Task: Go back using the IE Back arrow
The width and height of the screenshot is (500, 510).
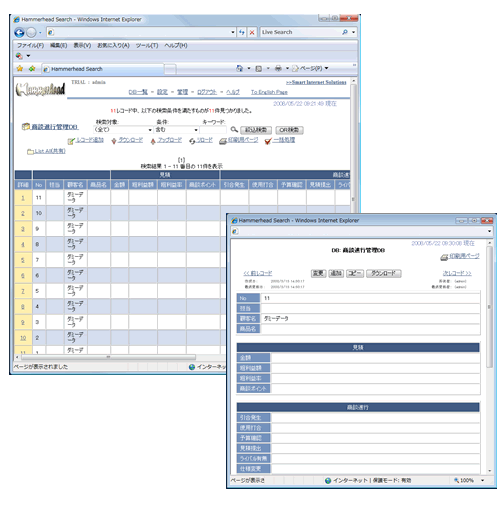Action: tap(19, 32)
